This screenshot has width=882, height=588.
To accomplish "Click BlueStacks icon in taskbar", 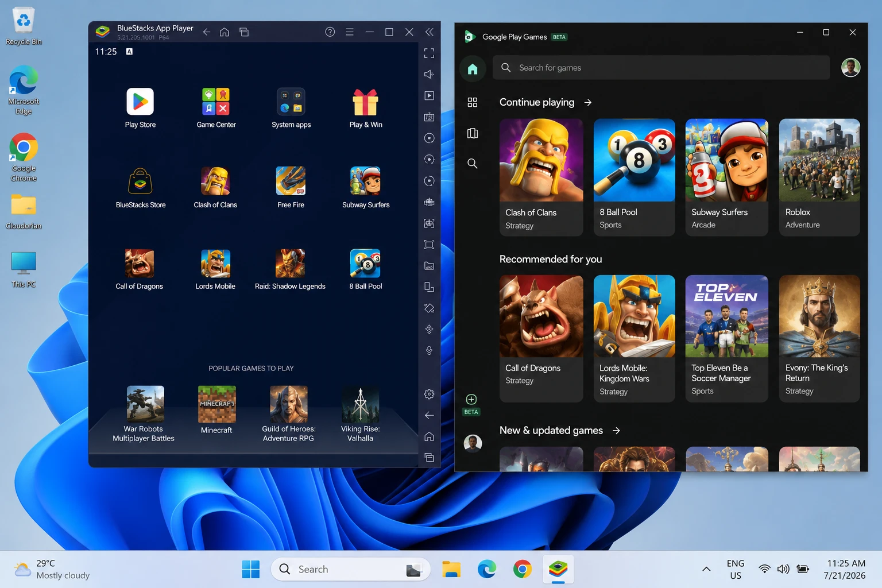I will tap(558, 569).
